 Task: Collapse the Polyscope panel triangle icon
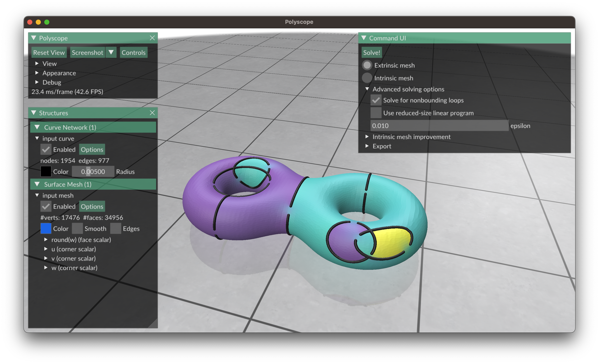[34, 38]
